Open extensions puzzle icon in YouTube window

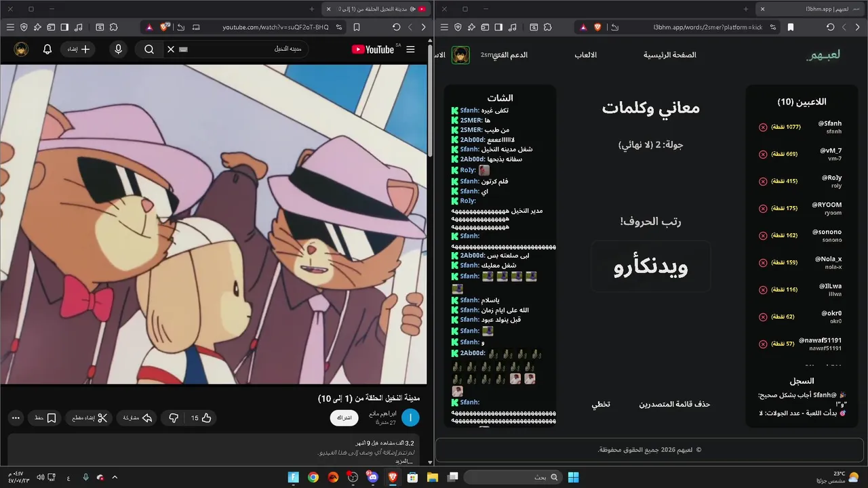point(113,27)
